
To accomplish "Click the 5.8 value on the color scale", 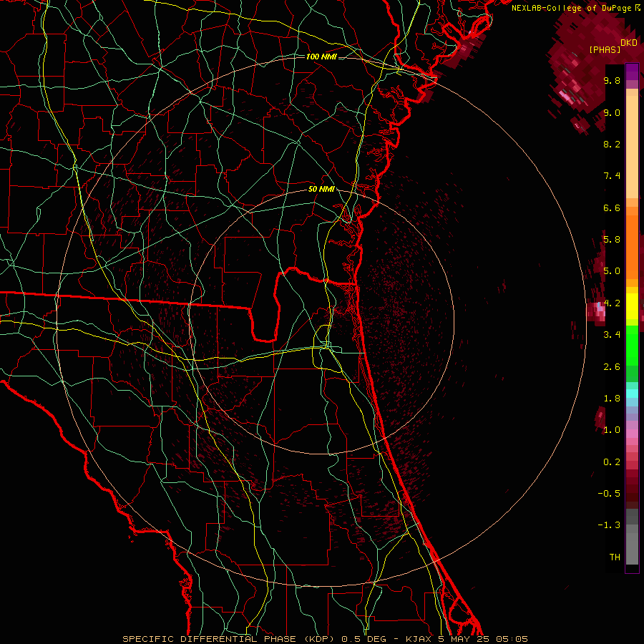I will 612,240.
